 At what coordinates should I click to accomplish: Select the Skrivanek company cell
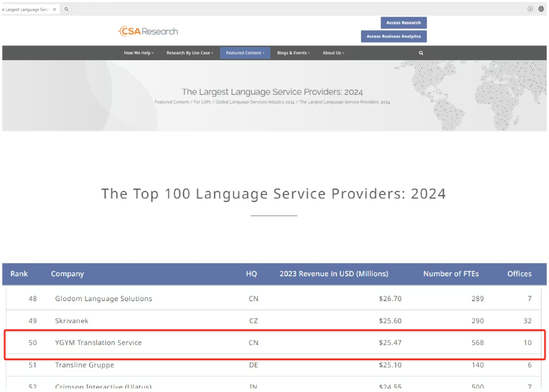(72, 321)
